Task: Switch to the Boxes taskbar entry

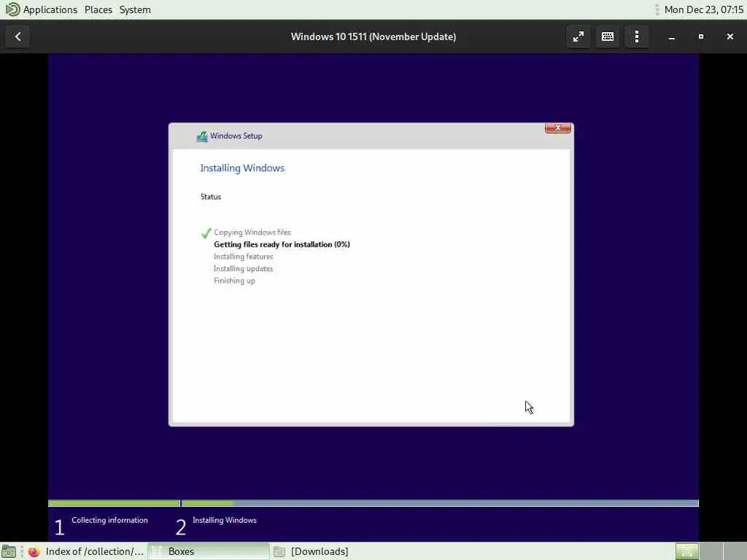Action: pyautogui.click(x=209, y=551)
